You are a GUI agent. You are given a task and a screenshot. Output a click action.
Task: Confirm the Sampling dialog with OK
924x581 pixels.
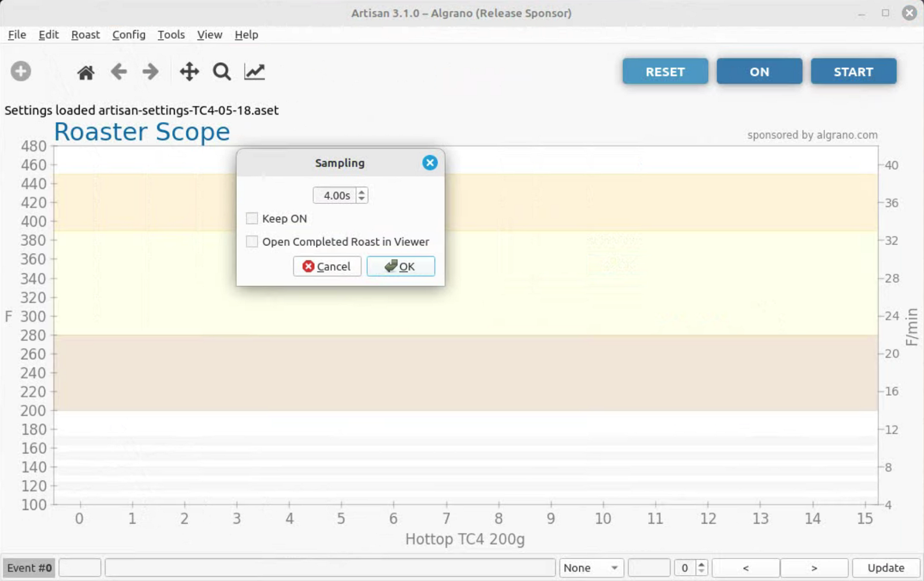(401, 266)
